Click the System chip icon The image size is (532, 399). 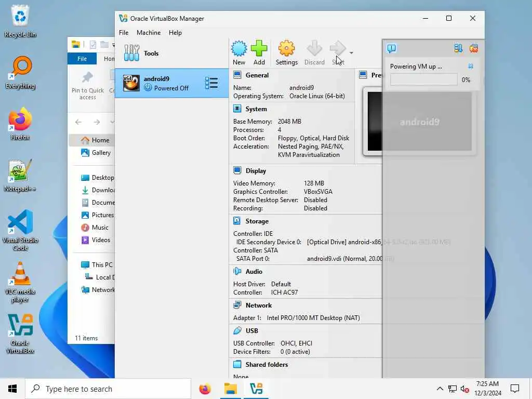point(237,109)
